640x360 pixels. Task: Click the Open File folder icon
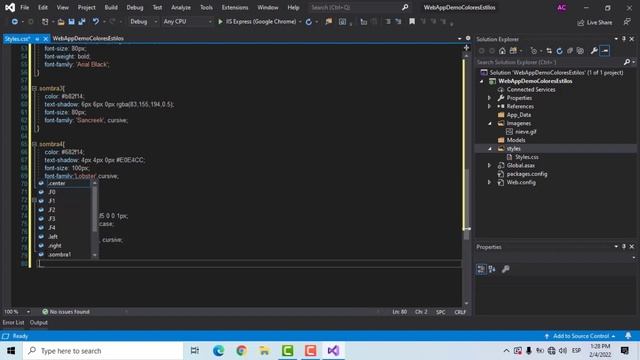(61, 22)
